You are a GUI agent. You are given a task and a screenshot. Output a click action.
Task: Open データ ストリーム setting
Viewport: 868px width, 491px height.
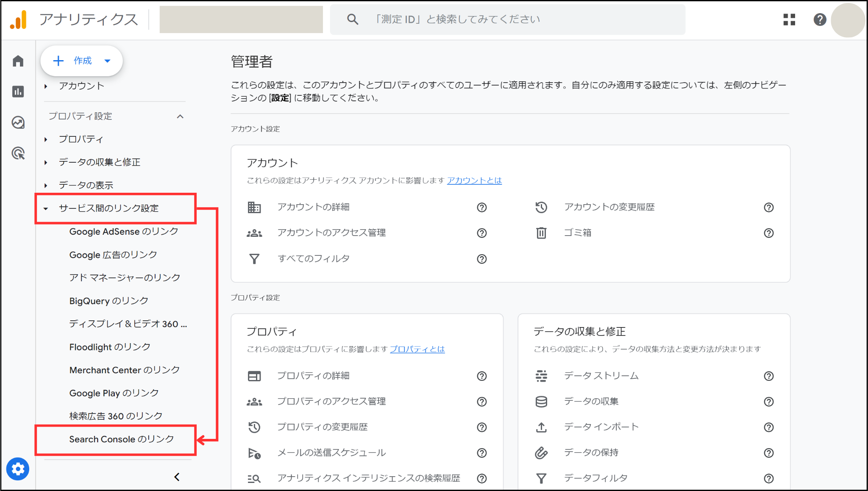pos(601,376)
